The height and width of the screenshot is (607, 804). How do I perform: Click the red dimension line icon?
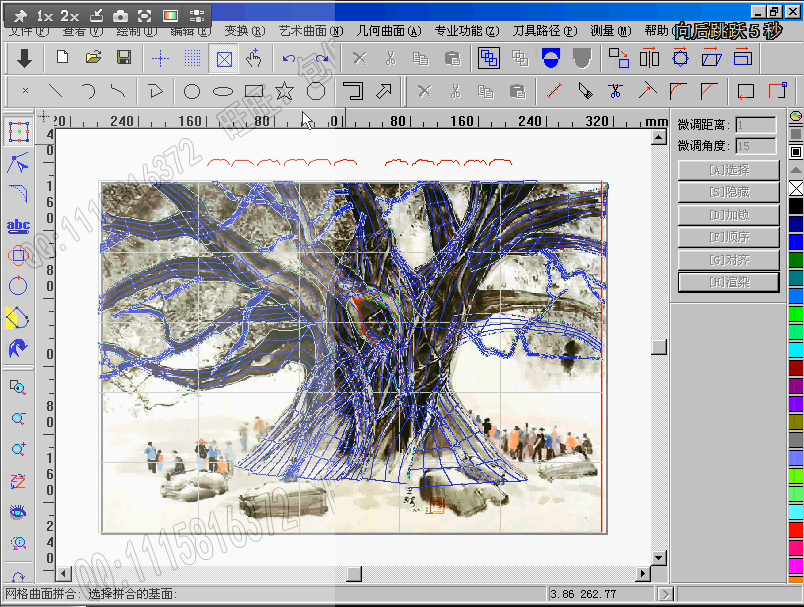tap(554, 91)
